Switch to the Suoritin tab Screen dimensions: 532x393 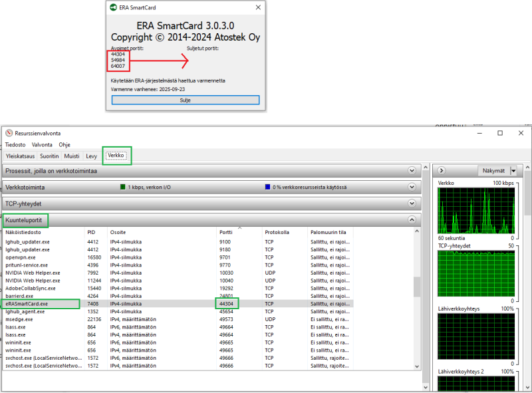[x=49, y=156]
